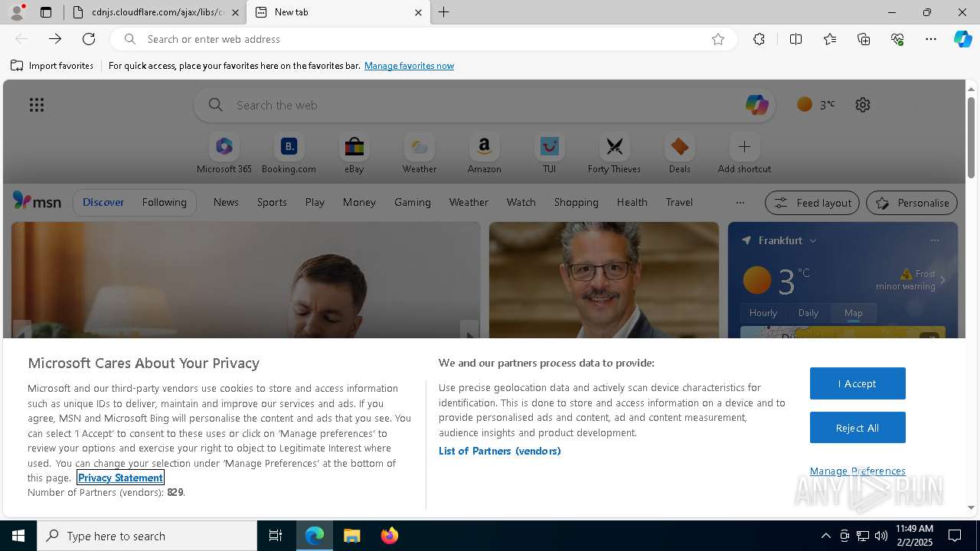Image resolution: width=980 pixels, height=551 pixels.
Task: Open the app launcher grid icon
Action: [37, 105]
